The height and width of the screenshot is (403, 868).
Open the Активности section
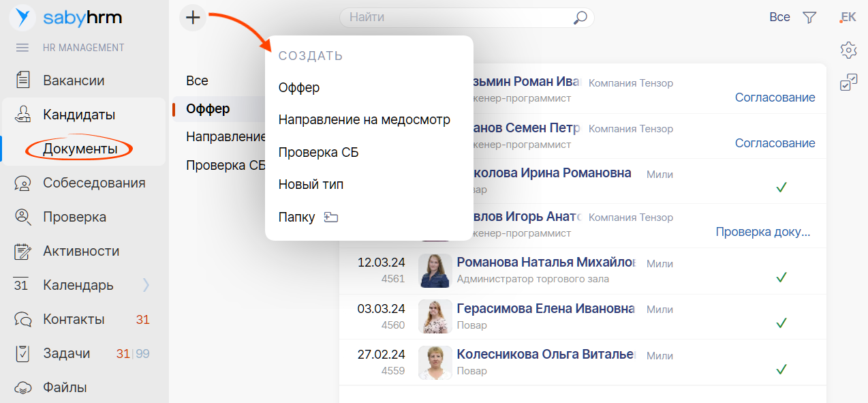[x=81, y=251]
